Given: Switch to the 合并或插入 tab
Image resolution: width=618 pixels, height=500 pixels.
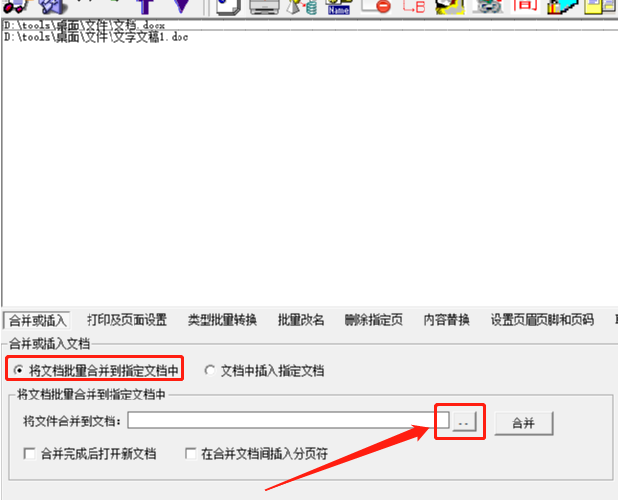Looking at the screenshot, I should coord(37,320).
